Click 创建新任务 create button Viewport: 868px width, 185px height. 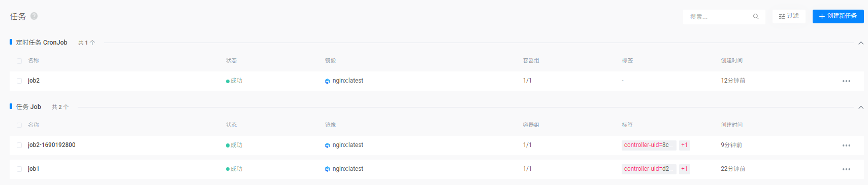coord(838,16)
